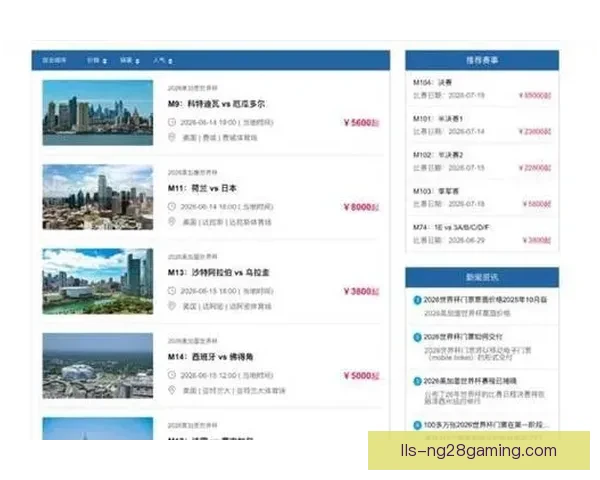600x480 pixels.
Task: Sort the match list by 人气 (popularity)
Action: (x=161, y=61)
